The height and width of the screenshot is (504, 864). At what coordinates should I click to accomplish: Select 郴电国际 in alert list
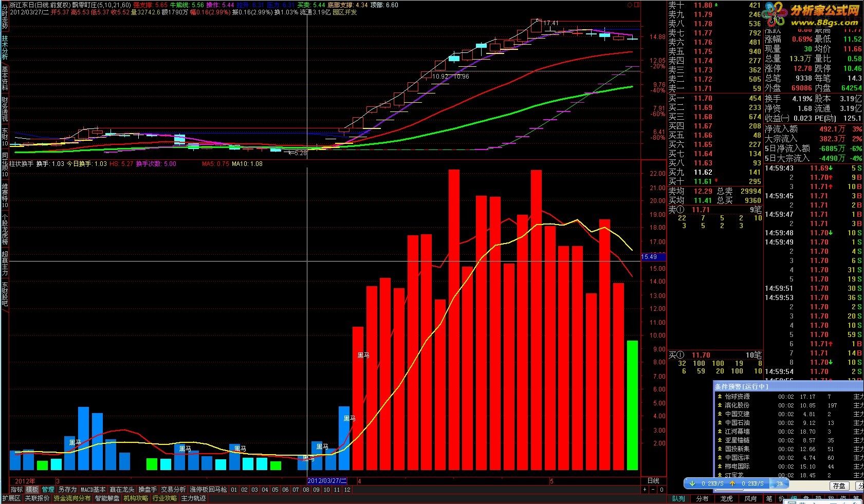[x=737, y=466]
